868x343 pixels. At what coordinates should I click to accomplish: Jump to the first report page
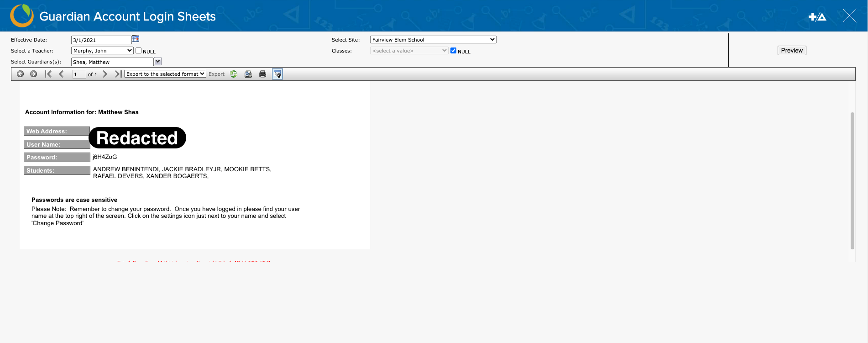click(48, 74)
